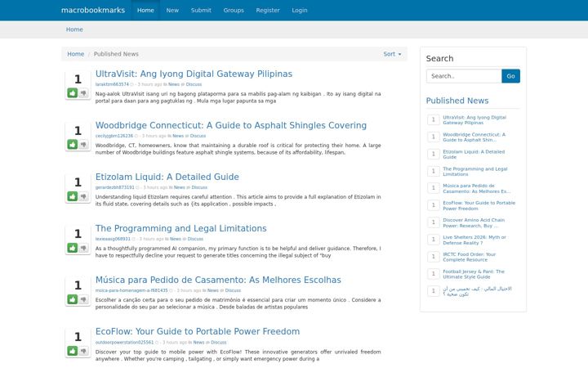This screenshot has height=368, width=588.
Task: Open sidebar link UltraVisit: Ang Iyong Digital Gateway
Action: pos(474,119)
